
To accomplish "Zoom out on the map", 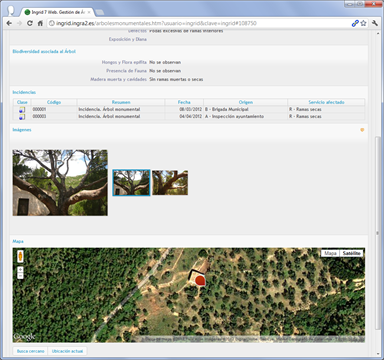I will pos(20,276).
